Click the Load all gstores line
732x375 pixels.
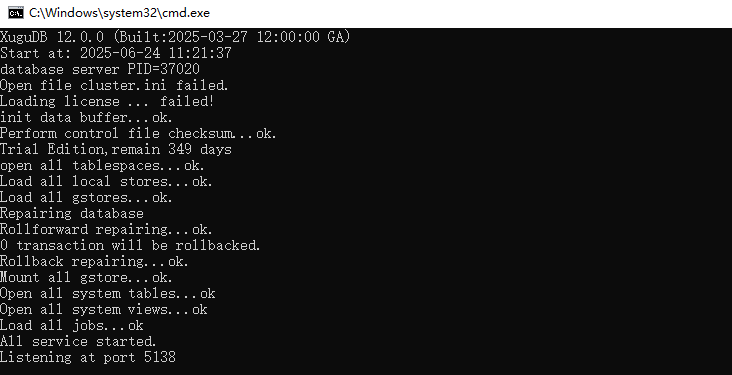(86, 197)
